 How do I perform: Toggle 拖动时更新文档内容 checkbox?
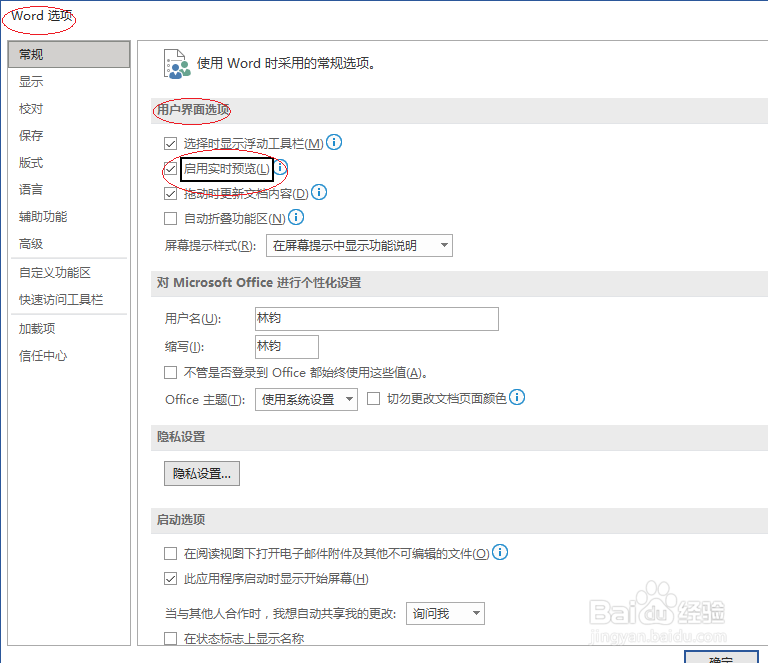[x=170, y=194]
